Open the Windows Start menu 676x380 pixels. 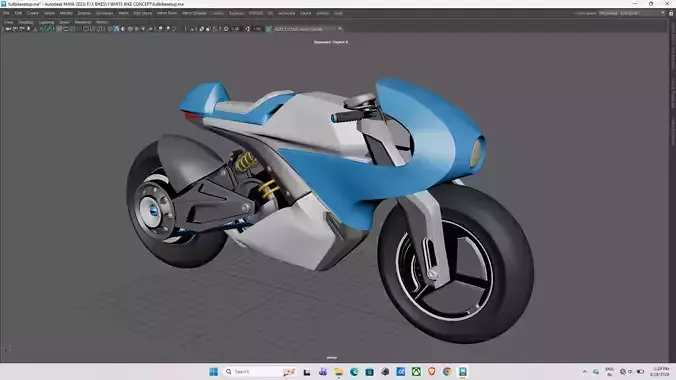pyautogui.click(x=213, y=372)
